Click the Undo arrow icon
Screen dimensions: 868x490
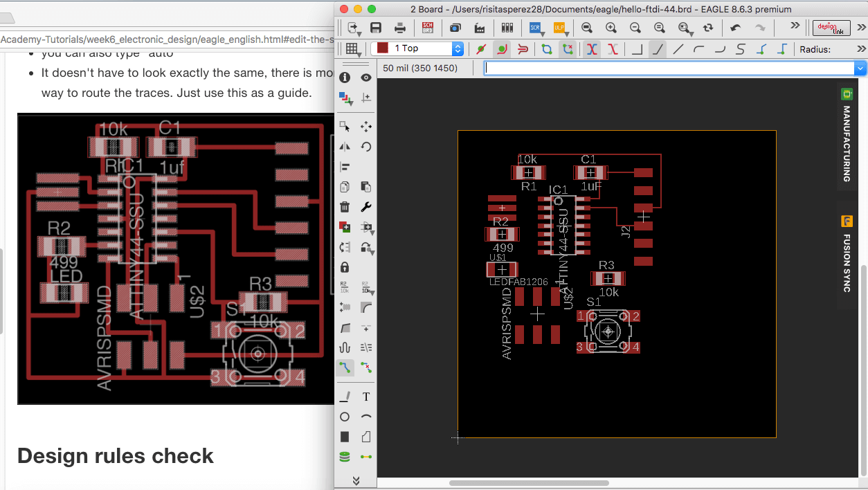pos(735,28)
